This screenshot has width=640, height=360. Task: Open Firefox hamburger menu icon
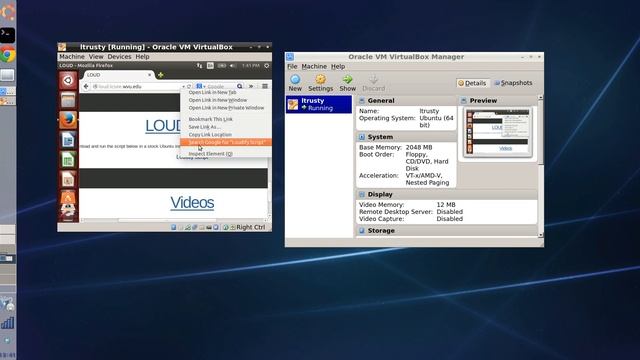tap(265, 87)
